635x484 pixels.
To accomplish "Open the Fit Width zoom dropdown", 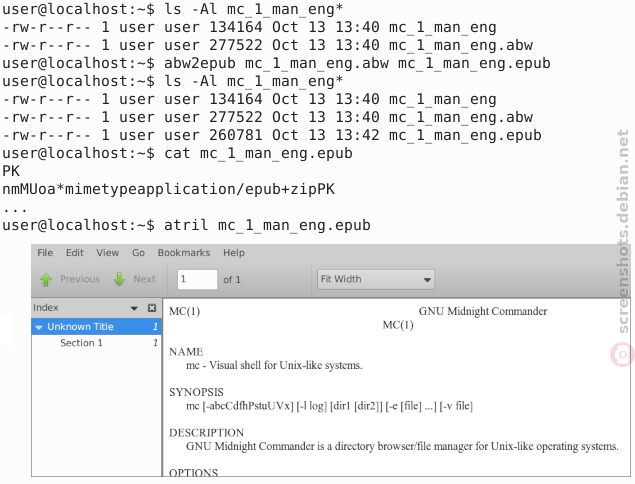I will point(376,279).
